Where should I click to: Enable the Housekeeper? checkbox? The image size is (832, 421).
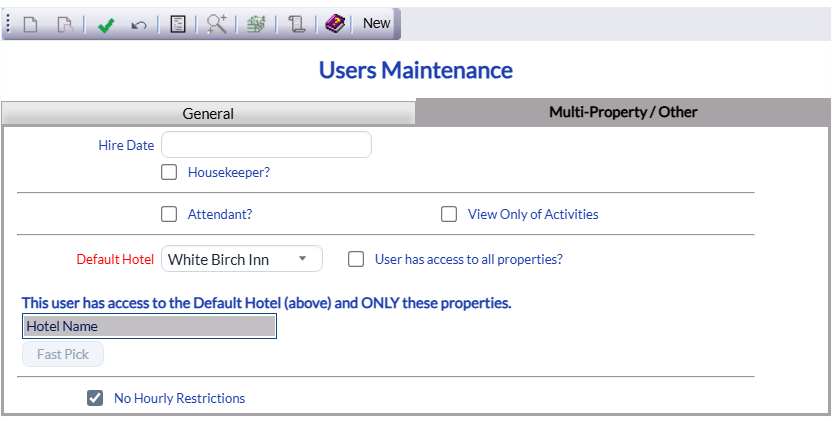click(x=169, y=172)
